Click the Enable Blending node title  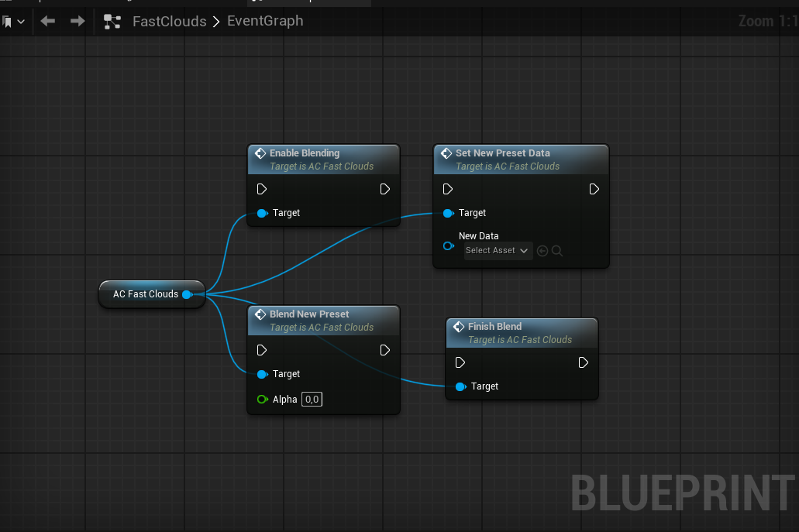[x=305, y=153]
